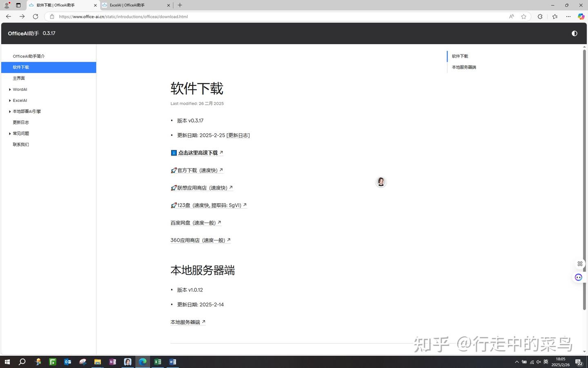Open OneNote from the taskbar
Screen dimensions: 588x368
(x=113, y=362)
